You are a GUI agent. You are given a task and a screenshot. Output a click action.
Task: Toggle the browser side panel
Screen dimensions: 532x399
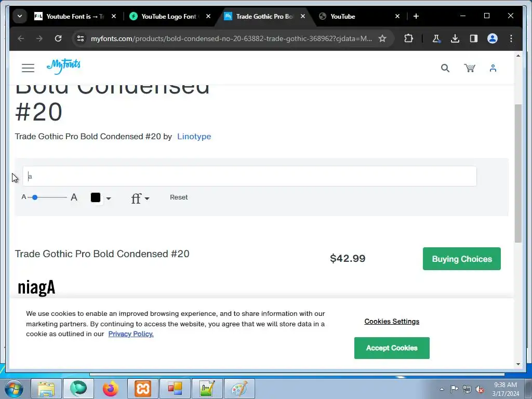coord(474,38)
